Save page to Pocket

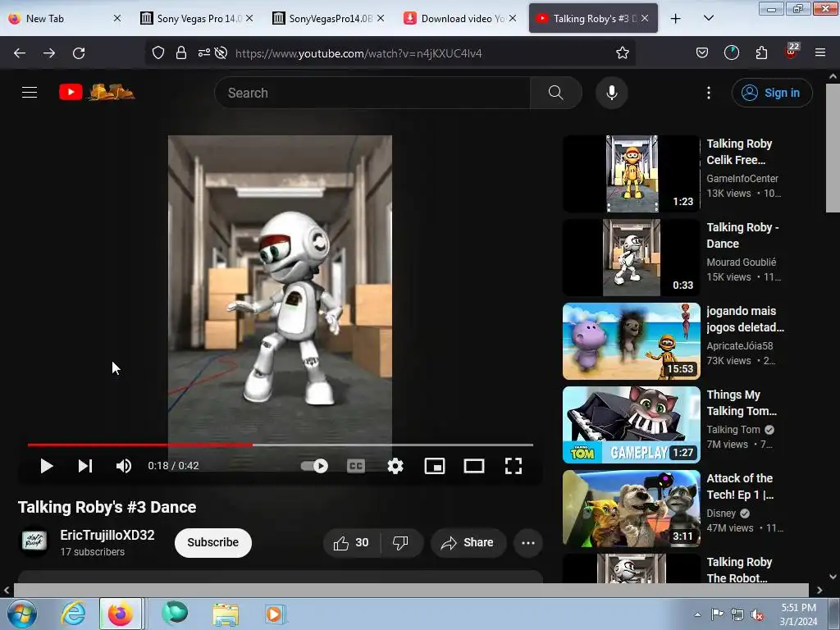pos(702,53)
